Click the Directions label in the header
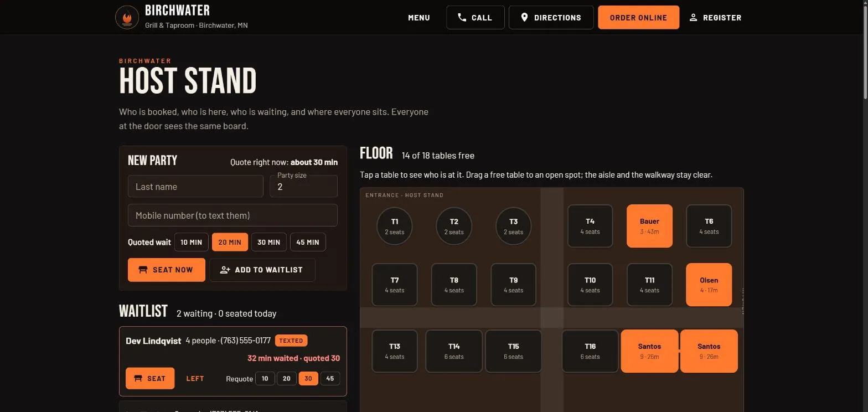Screen dimensions: 868x412 (557, 18)
